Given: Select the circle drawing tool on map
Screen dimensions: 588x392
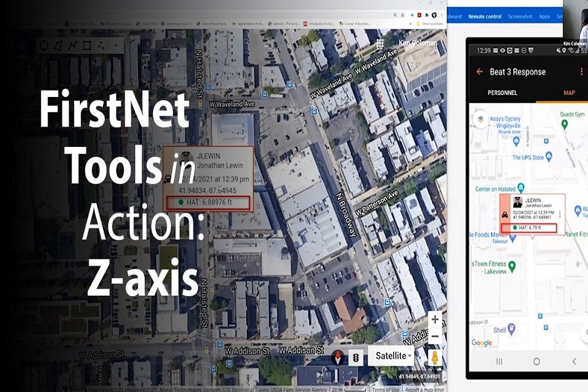Looking at the screenshot, I should [x=44, y=46].
